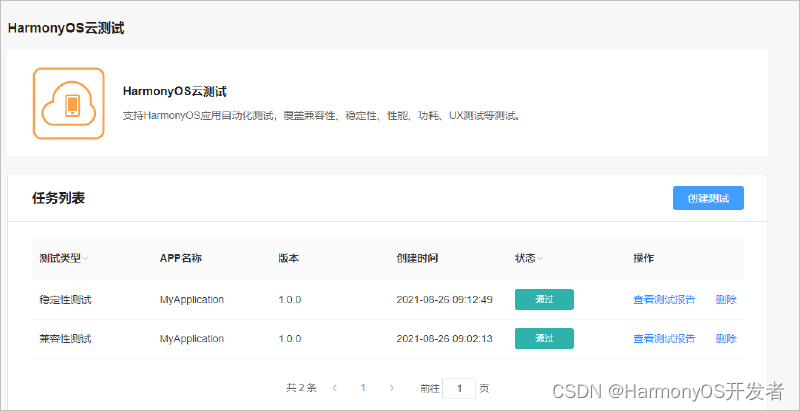The image size is (800, 411).
Task: Click the creation time 2021-08-26 09:02:13
Action: coord(444,339)
